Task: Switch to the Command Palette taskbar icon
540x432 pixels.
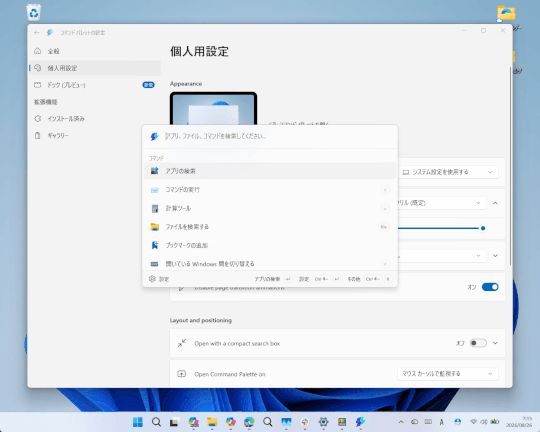Action: 360,422
